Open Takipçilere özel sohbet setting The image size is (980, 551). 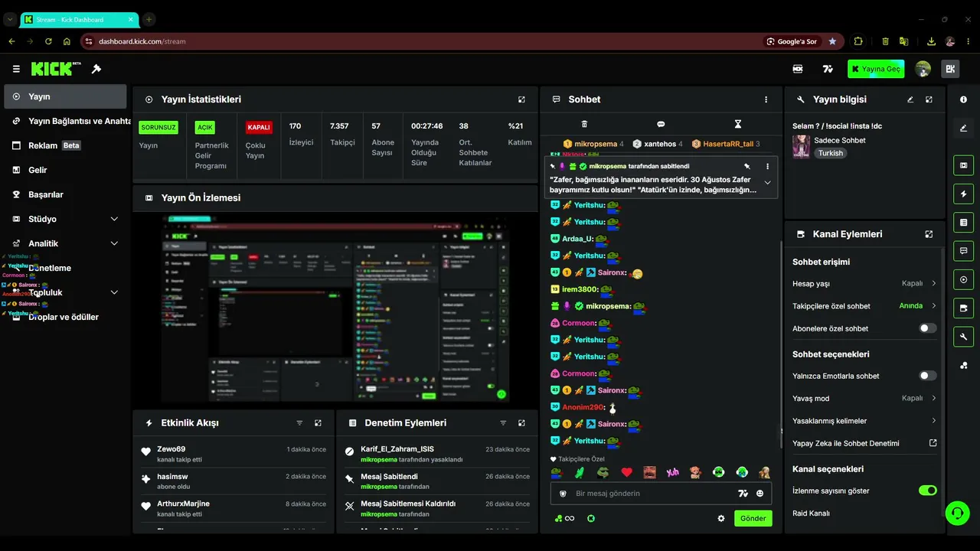pos(864,306)
